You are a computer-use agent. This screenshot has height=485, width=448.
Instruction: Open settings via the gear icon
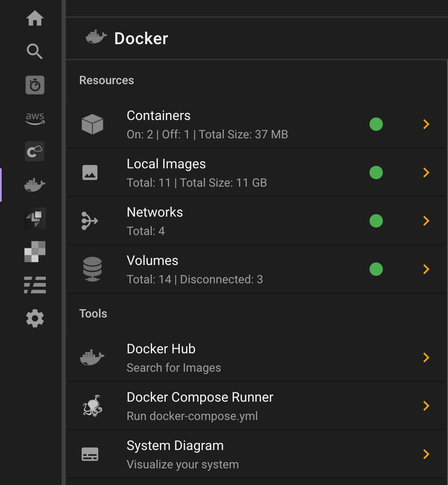point(35,318)
